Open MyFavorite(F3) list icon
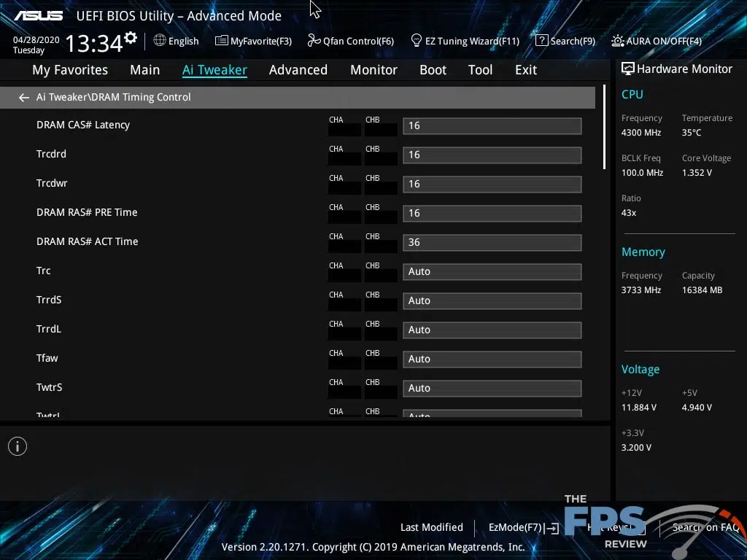747x560 pixels. click(x=221, y=41)
